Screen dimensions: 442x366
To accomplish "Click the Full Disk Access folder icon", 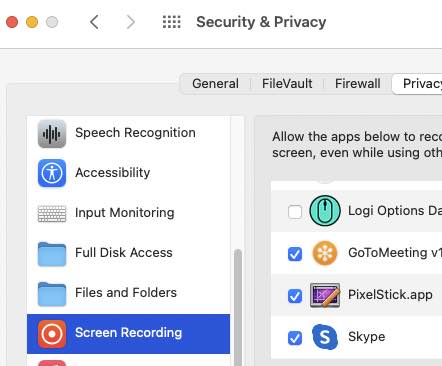I will (x=52, y=254).
